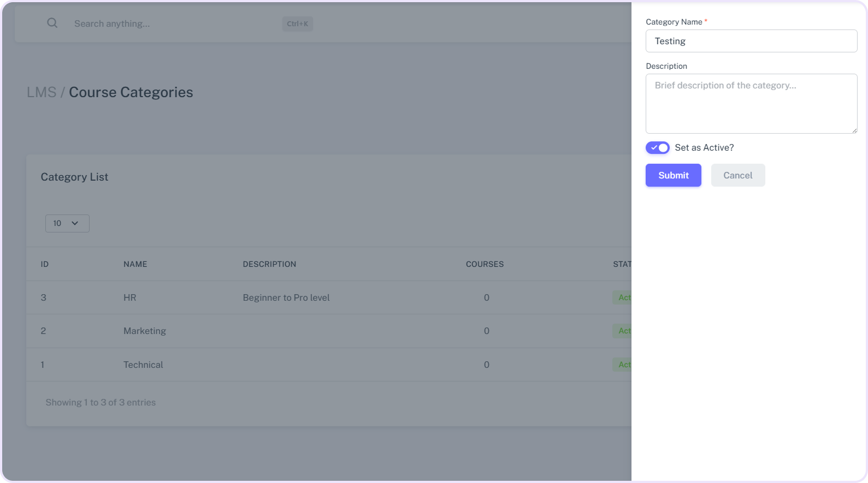This screenshot has height=483, width=868.
Task: Sort the table by ID column header
Action: [x=45, y=264]
